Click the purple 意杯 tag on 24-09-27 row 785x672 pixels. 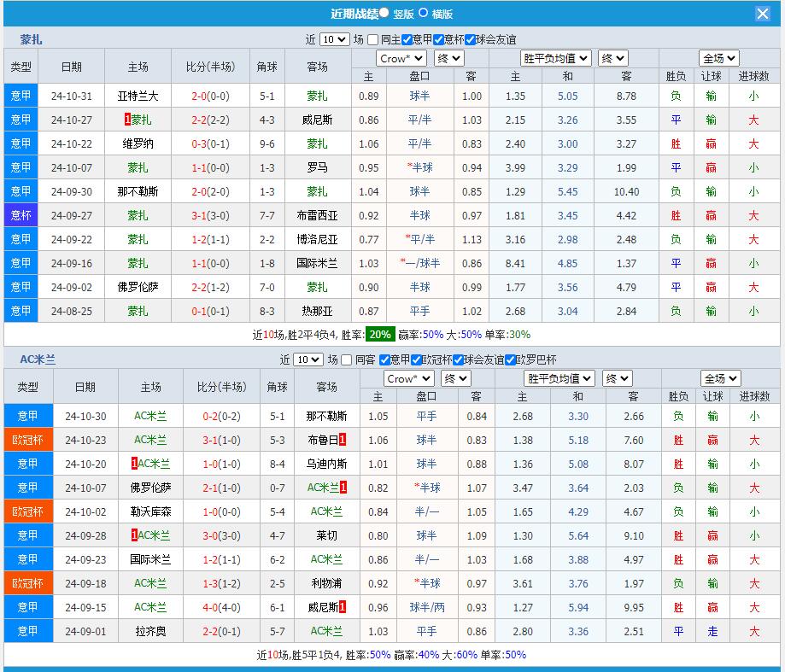(x=21, y=216)
